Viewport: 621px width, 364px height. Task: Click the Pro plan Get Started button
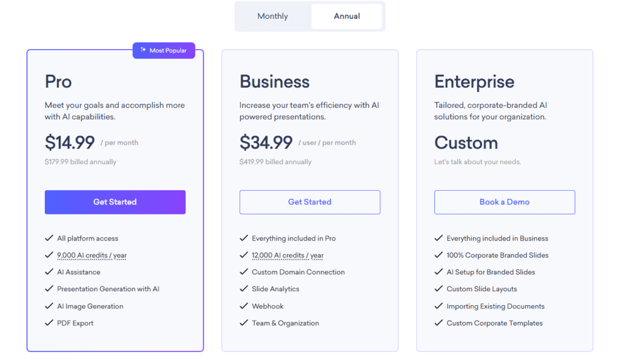[115, 202]
